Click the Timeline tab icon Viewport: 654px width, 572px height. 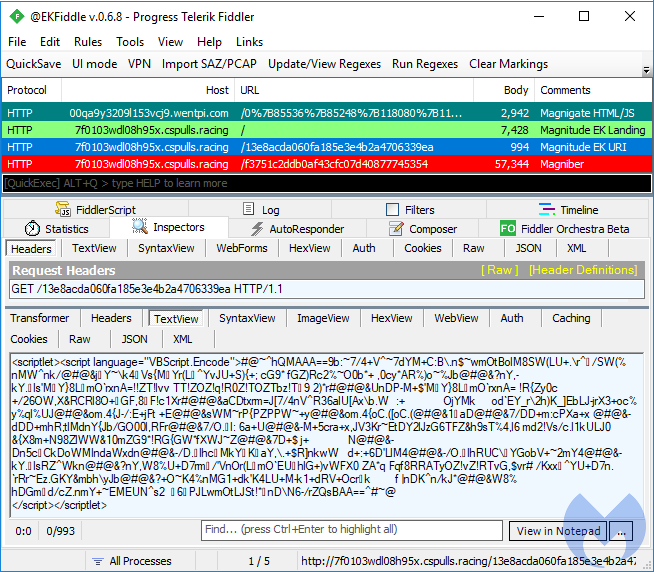(546, 210)
